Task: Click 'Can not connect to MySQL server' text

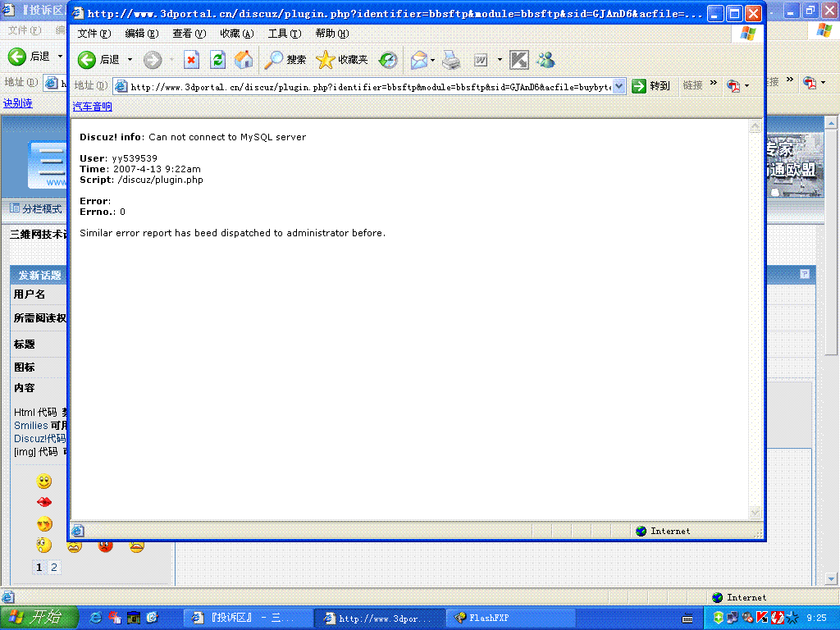Action: click(x=227, y=137)
